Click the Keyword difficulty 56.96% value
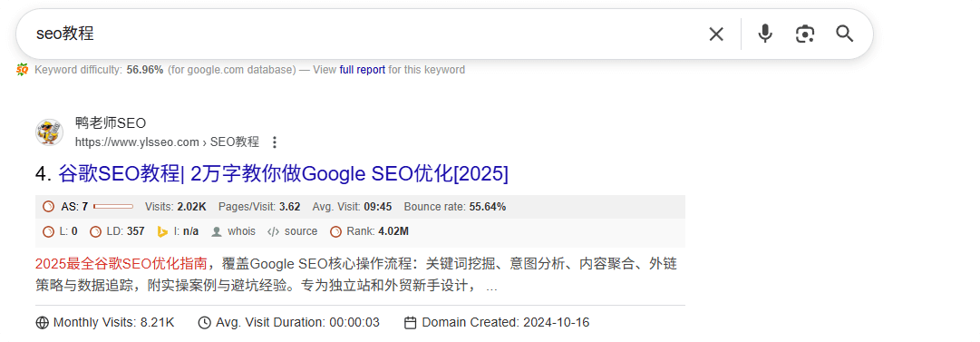The width and height of the screenshot is (980, 342). tap(145, 70)
